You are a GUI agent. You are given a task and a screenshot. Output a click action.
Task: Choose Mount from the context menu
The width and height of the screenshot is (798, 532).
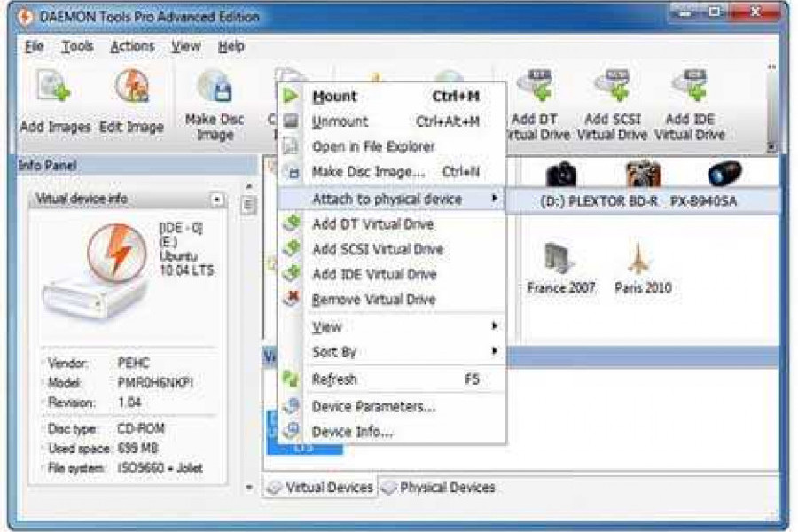(x=334, y=97)
